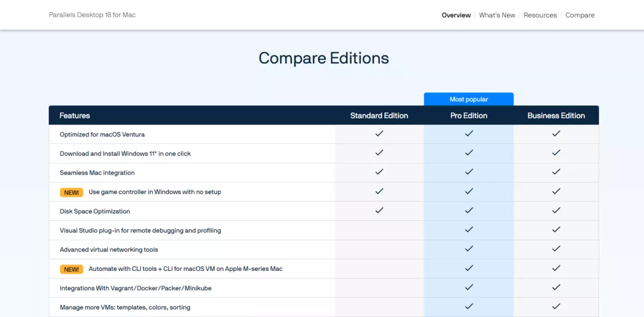644x317 pixels.
Task: Select the Business Edition column header
Action: click(x=556, y=116)
